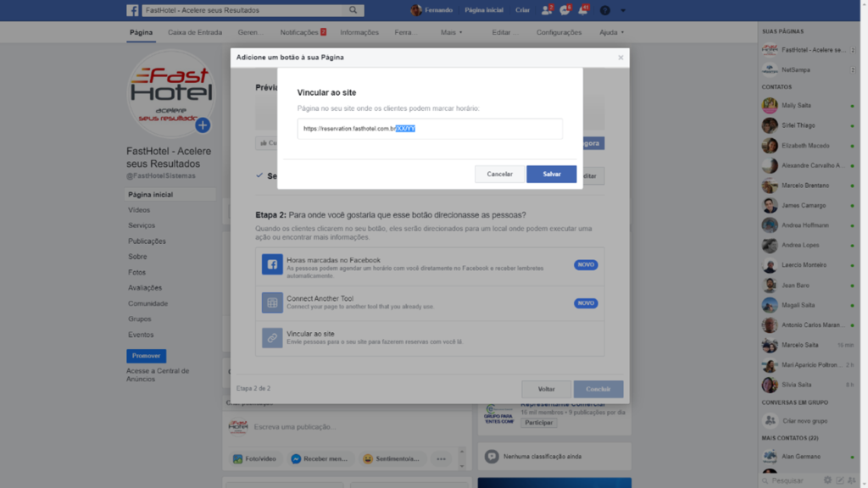Open Sobre in left sidebar

pos(137,257)
